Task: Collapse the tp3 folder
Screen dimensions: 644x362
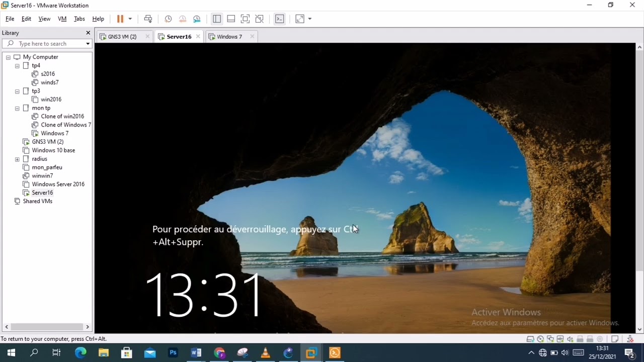Action: pos(17,92)
